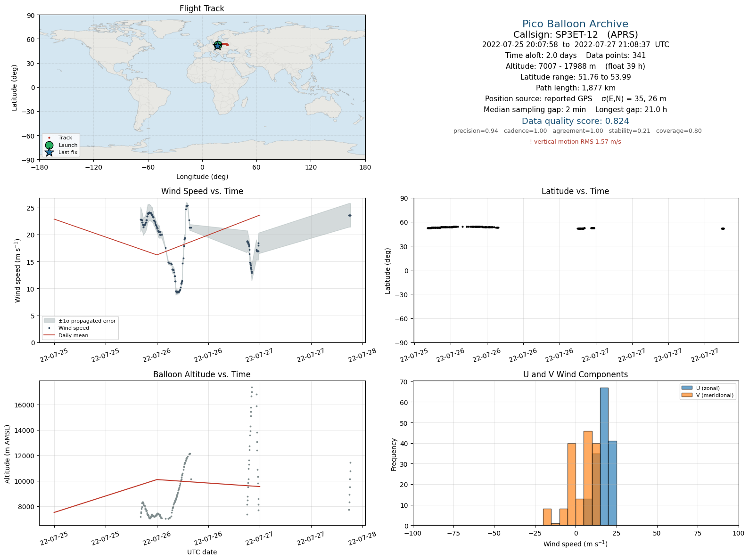Click the red vertical motion RMS warning
This screenshot has height=560, width=749.
click(x=575, y=142)
